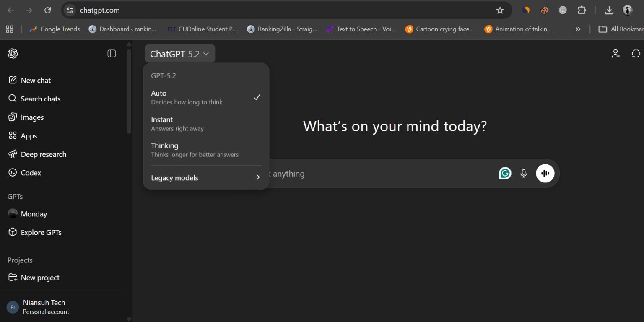Expand hidden bookmarks with the chevron
Viewport: 644px width, 322px height.
click(578, 29)
